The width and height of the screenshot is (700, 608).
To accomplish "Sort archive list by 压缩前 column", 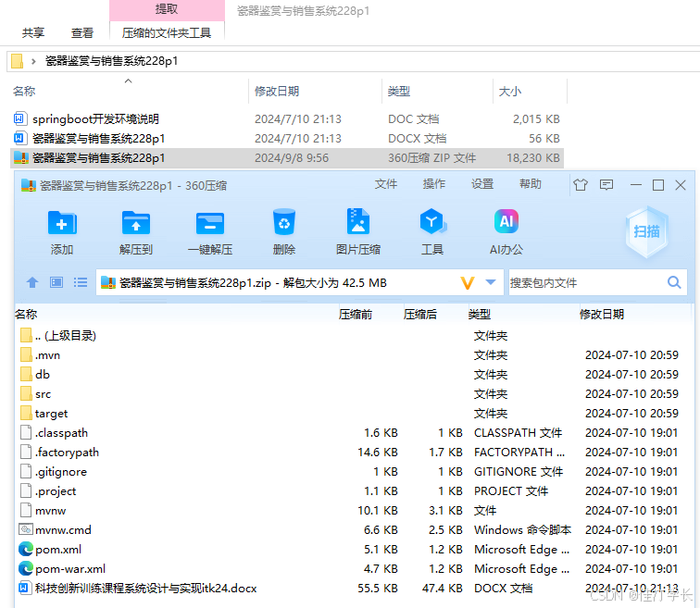I will pyautogui.click(x=356, y=315).
